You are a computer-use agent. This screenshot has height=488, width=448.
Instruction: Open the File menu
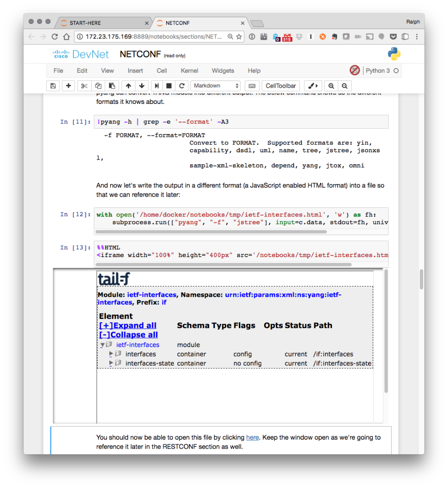pos(58,70)
